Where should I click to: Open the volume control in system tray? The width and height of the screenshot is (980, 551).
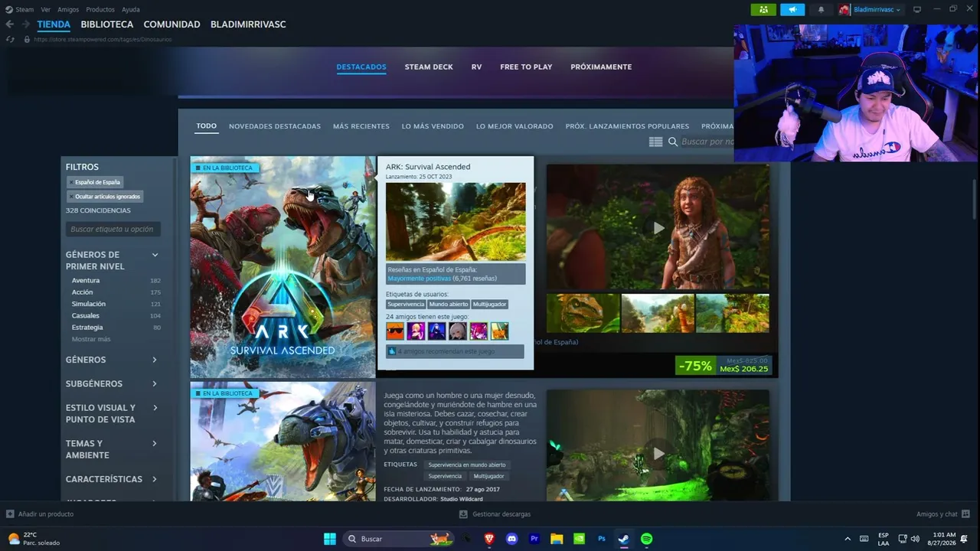pyautogui.click(x=915, y=539)
